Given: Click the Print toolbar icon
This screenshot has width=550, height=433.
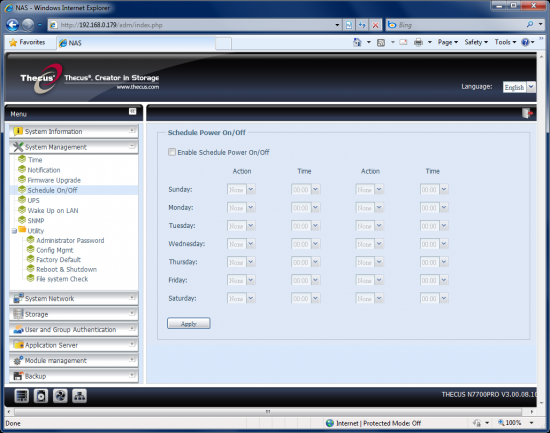Looking at the screenshot, I should point(418,42).
